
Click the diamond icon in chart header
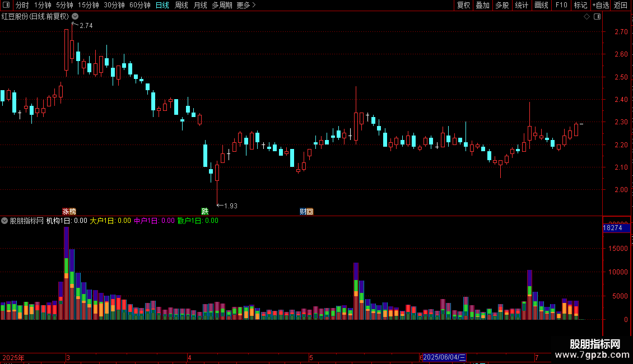pos(587,17)
